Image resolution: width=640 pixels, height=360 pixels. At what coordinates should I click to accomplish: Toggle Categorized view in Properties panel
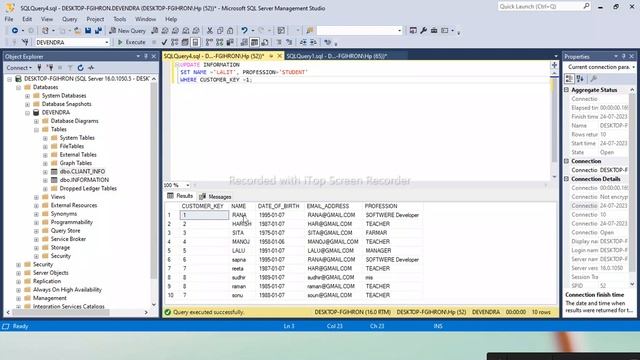point(569,79)
